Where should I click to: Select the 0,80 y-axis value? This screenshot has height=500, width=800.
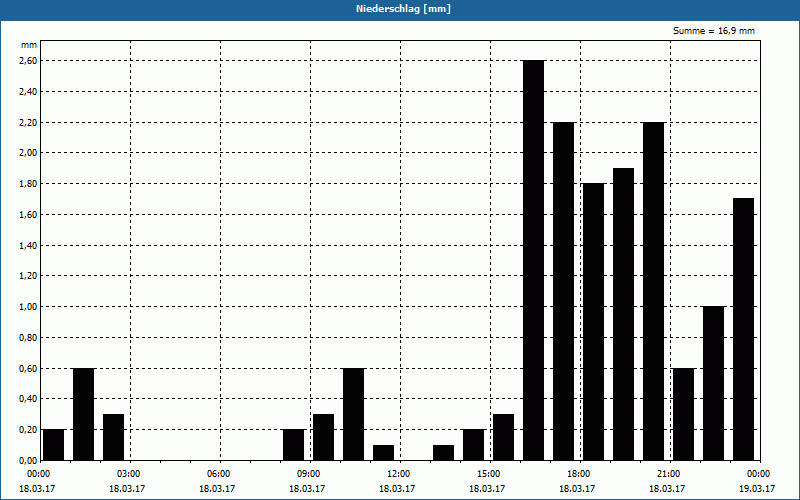pos(29,338)
